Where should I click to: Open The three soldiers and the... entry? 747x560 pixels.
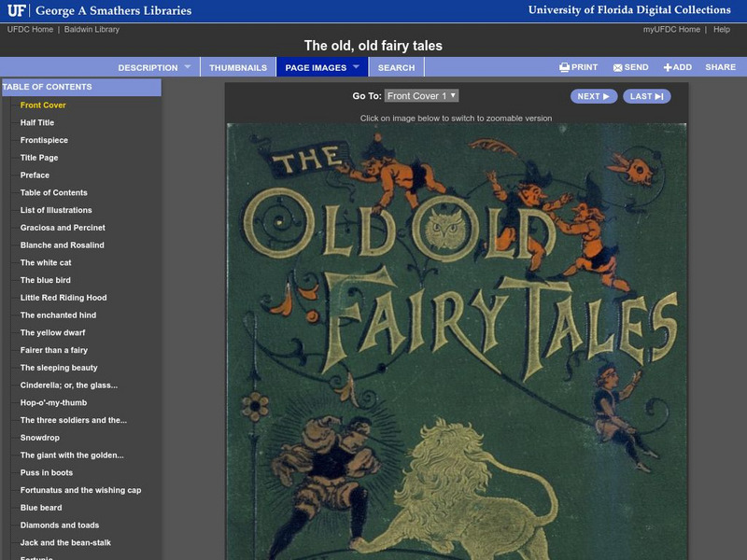pos(74,420)
